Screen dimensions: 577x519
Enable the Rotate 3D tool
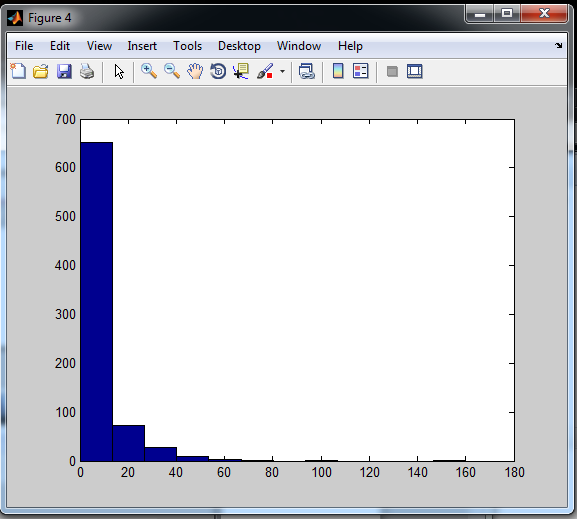pos(218,71)
